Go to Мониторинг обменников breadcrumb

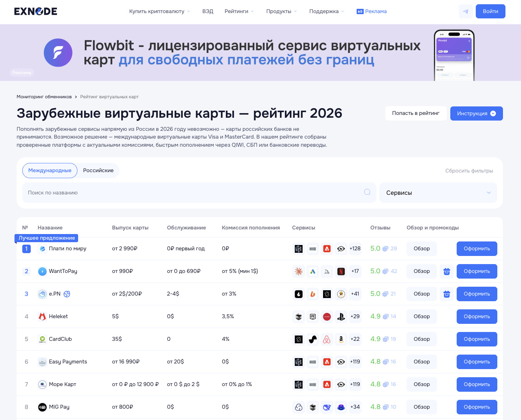point(44,97)
